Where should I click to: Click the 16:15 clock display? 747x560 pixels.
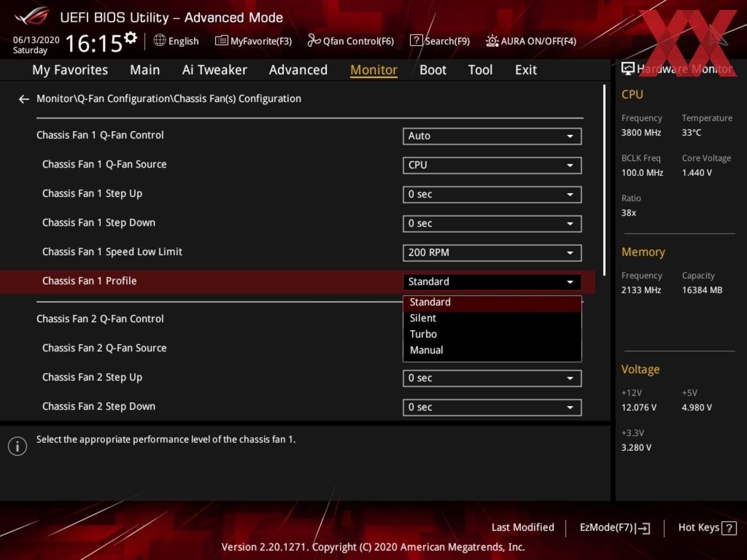(x=93, y=43)
